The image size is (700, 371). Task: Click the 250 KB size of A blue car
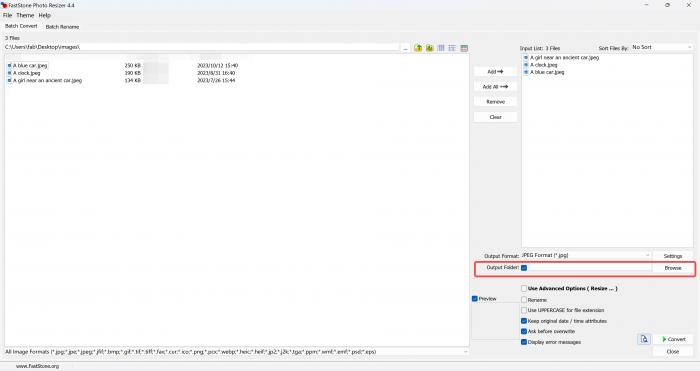point(133,66)
